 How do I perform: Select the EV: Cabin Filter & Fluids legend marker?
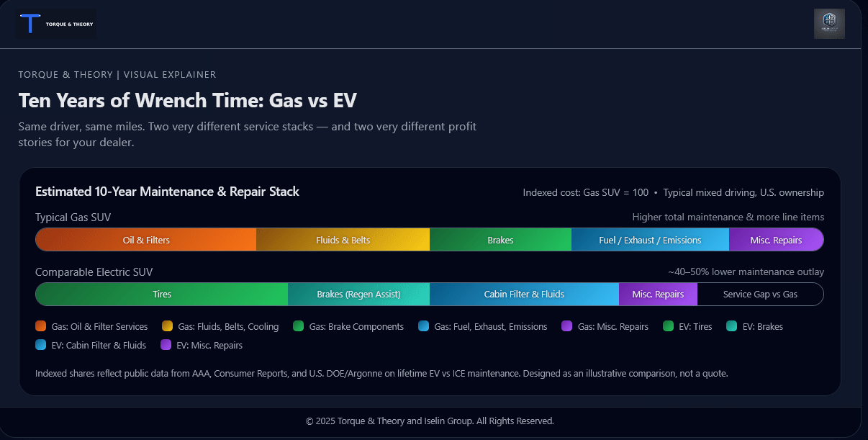point(40,345)
